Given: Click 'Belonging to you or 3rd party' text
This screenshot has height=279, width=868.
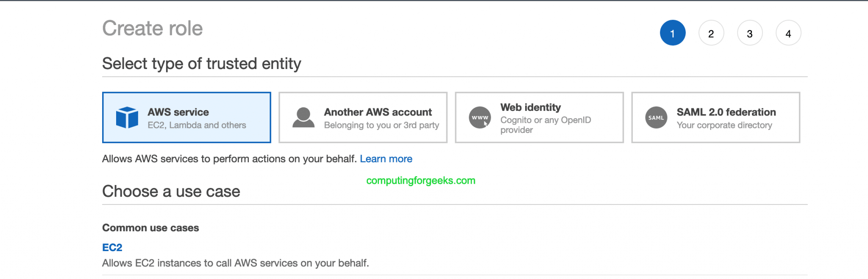Looking at the screenshot, I should 381,125.
